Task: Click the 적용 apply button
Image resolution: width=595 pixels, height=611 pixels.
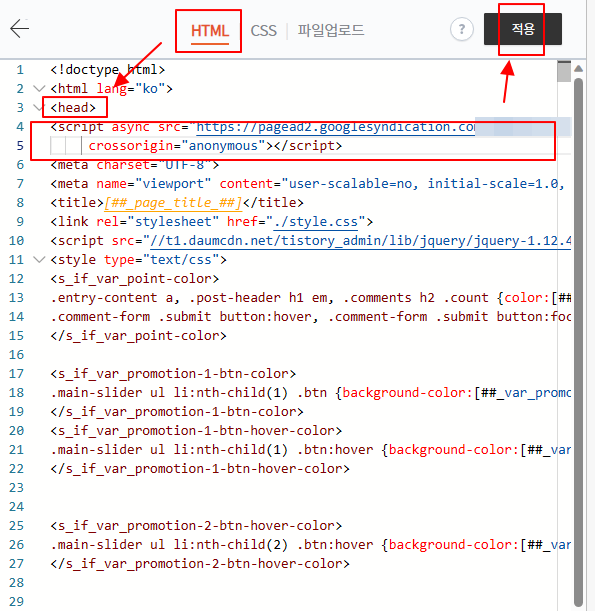Action: pos(523,29)
